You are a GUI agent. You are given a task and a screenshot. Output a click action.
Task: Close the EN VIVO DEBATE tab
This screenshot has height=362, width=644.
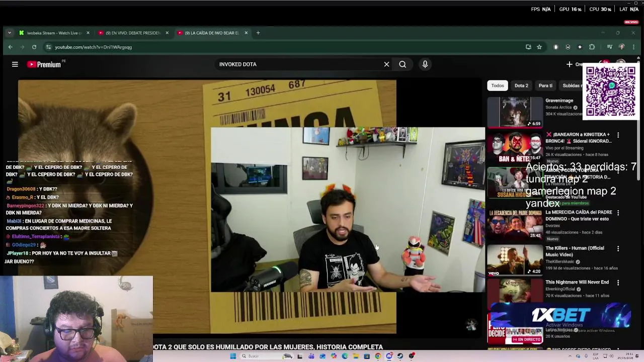167,33
